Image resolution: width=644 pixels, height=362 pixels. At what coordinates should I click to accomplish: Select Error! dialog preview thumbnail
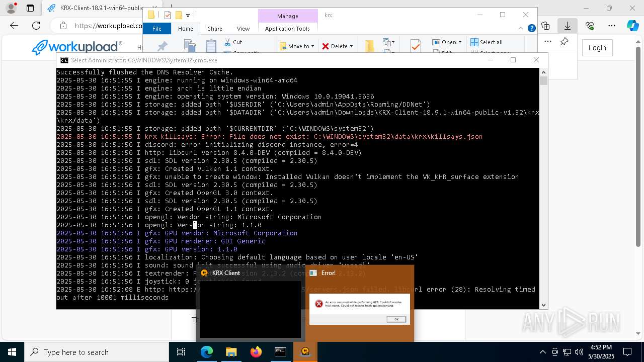click(359, 304)
